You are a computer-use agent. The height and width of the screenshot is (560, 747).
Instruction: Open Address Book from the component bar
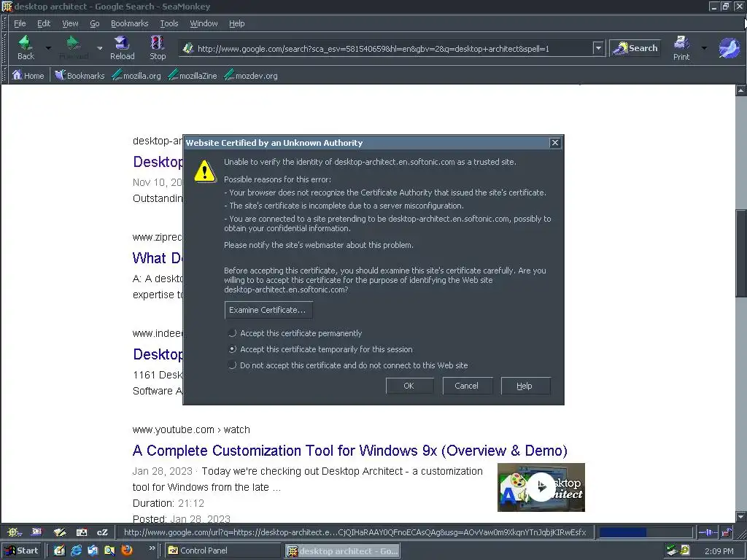(x=82, y=532)
